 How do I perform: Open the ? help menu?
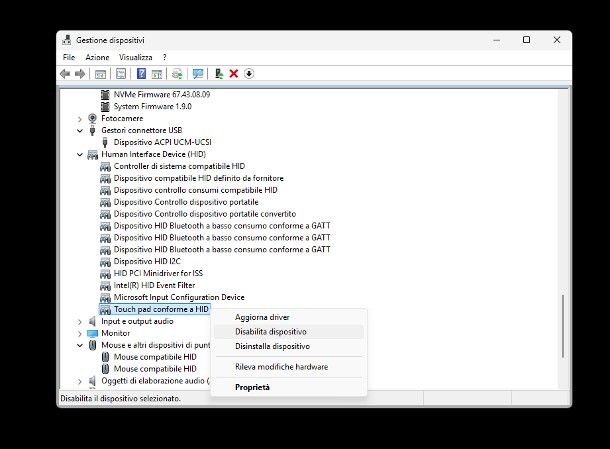click(165, 57)
